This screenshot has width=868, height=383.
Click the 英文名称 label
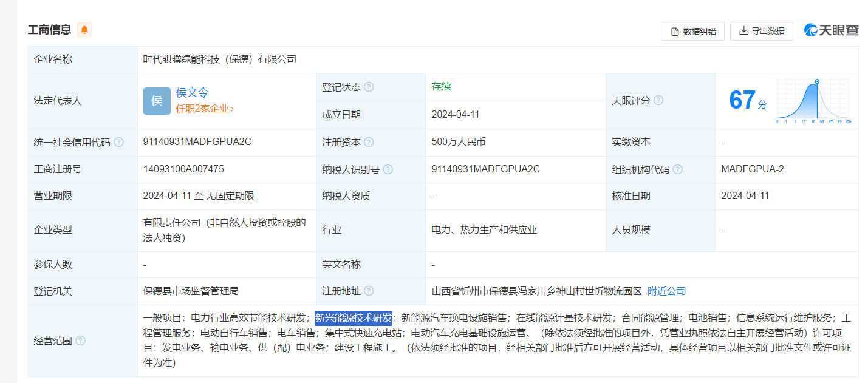coord(341,265)
